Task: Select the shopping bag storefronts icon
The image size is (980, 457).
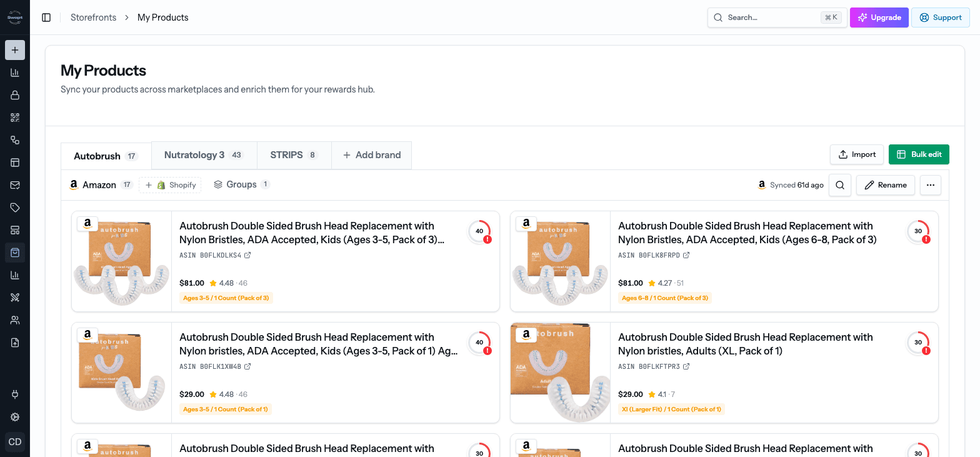Action: [x=15, y=253]
